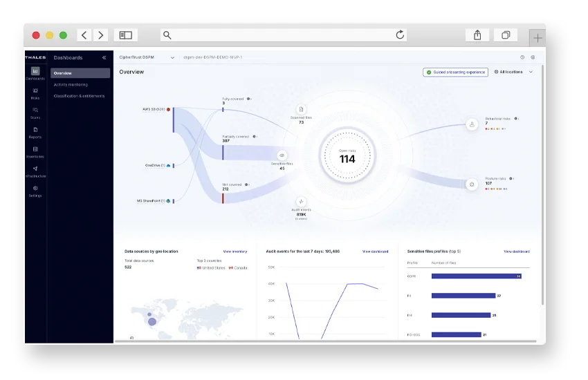Click the Open risks 114 circle
This screenshot has height=380, width=588.
tap(347, 155)
